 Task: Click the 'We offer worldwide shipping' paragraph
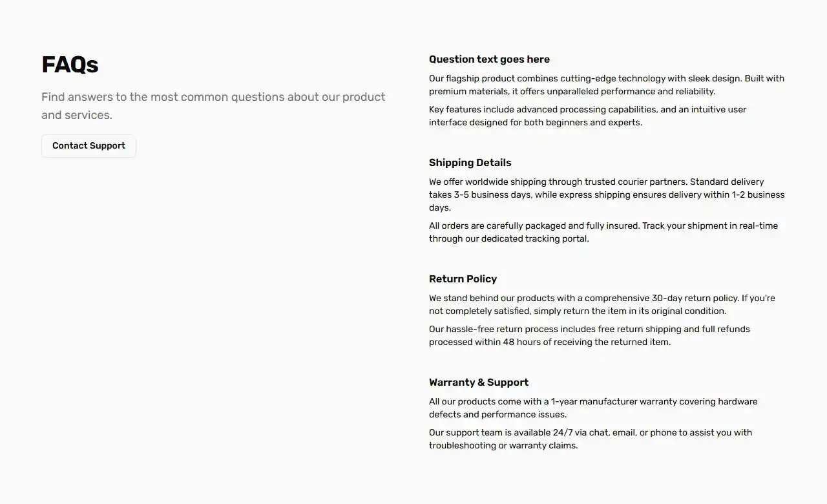pos(606,194)
